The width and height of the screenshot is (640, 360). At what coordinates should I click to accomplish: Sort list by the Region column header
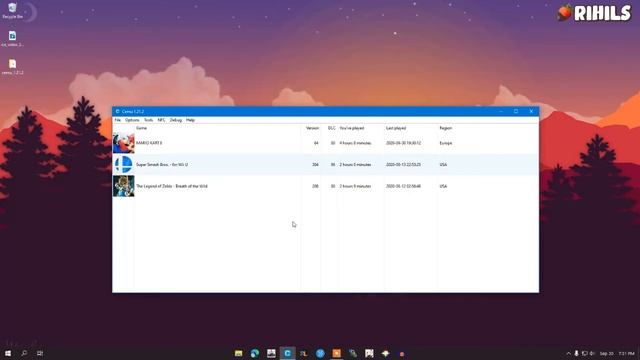coord(446,128)
